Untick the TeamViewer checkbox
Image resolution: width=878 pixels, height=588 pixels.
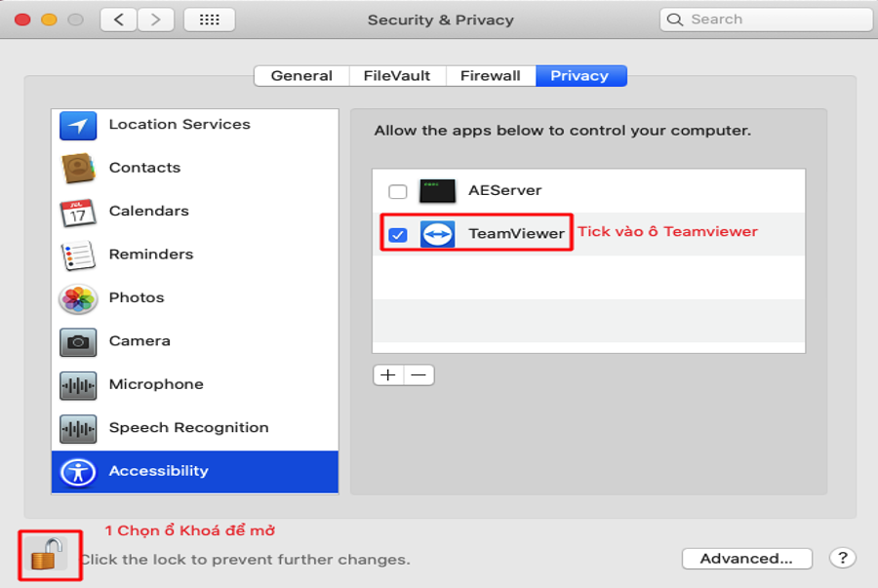click(x=398, y=235)
